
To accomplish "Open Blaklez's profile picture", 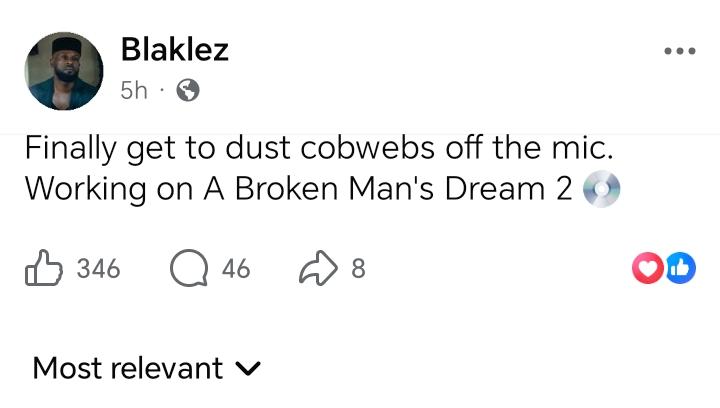I will [x=64, y=70].
